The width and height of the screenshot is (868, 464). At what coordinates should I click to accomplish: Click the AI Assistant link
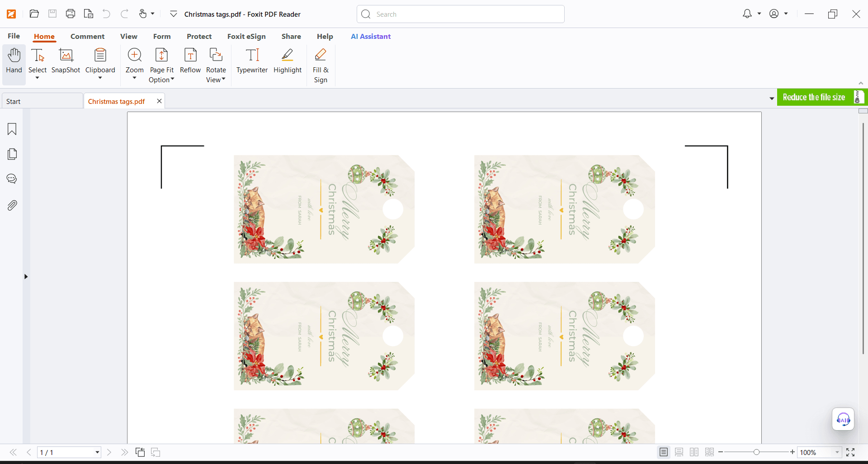(371, 36)
